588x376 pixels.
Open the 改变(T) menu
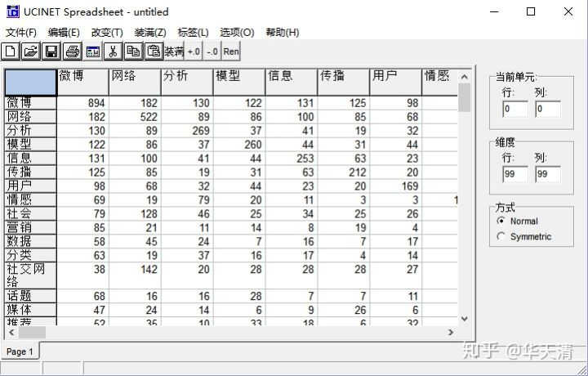pos(107,33)
